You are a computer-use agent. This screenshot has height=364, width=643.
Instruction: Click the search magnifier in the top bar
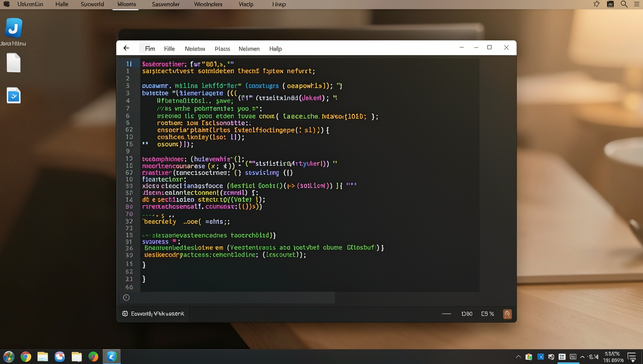[x=624, y=4]
